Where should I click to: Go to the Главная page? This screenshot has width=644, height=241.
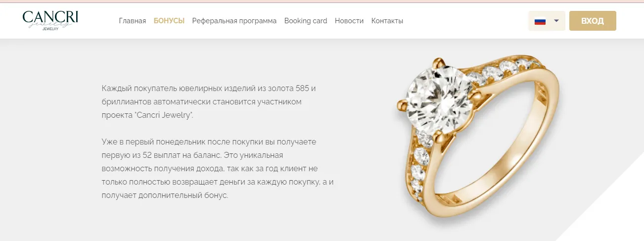point(133,21)
